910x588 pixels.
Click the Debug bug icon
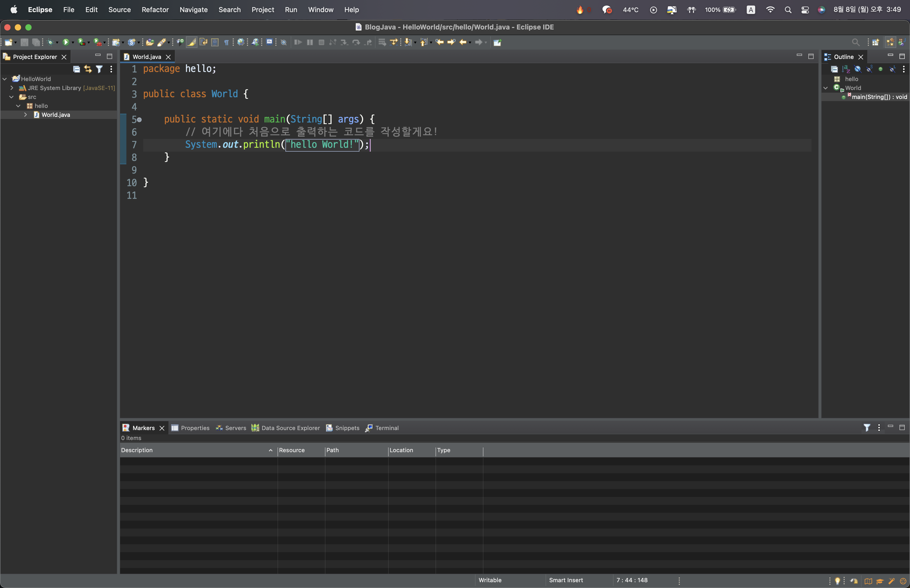(50, 42)
